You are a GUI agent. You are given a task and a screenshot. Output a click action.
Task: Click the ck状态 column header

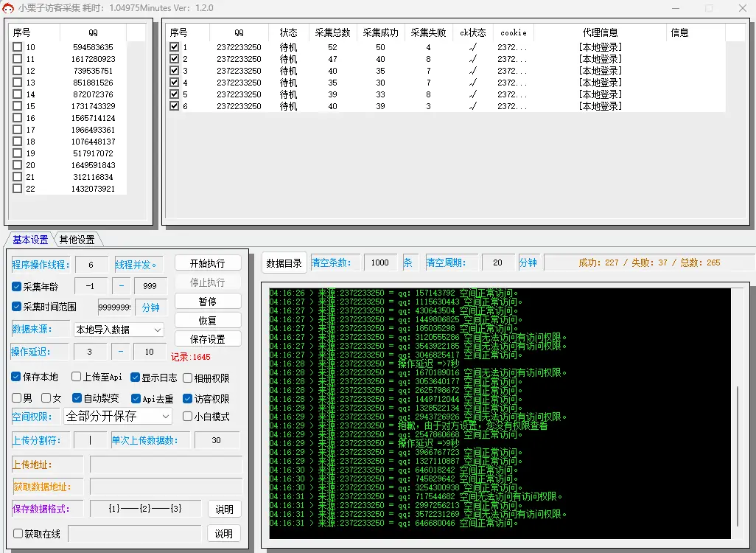pos(473,32)
